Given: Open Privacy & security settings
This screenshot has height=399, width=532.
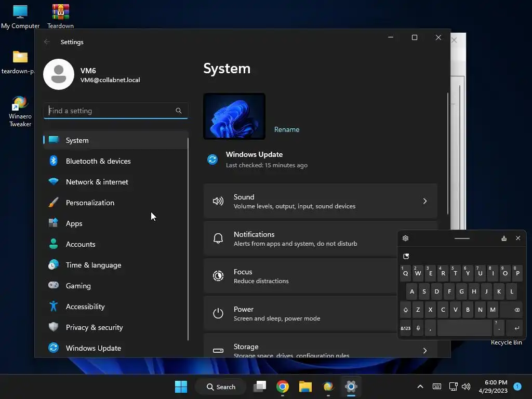Looking at the screenshot, I should click(115, 327).
